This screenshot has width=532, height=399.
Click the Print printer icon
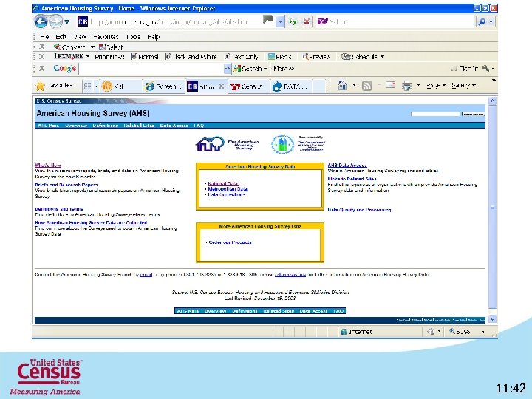tap(407, 86)
